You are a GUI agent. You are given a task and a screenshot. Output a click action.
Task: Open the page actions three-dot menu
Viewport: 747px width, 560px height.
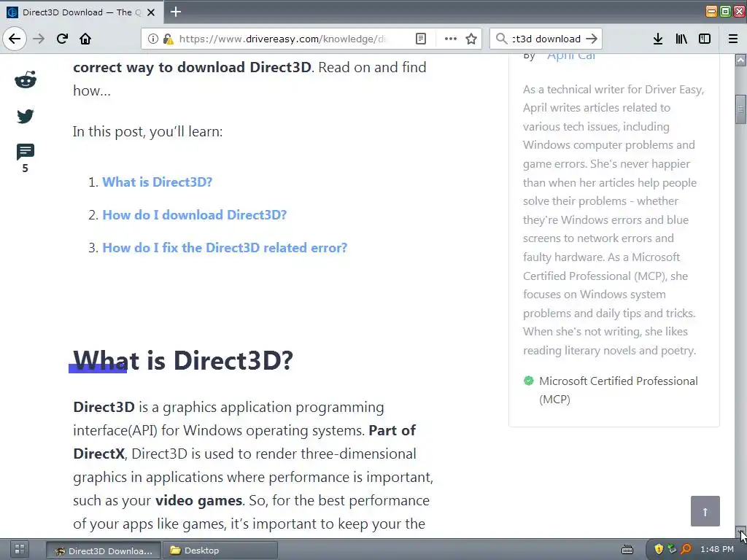(x=450, y=39)
